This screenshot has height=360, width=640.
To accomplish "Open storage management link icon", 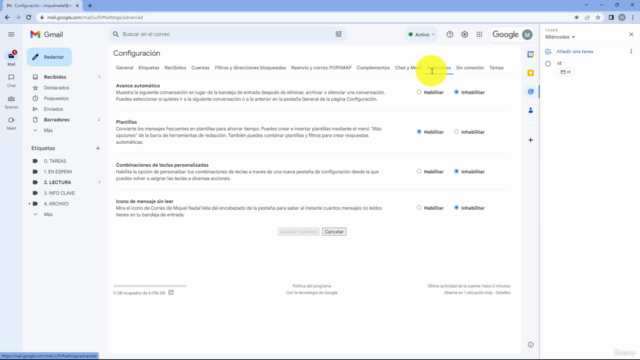I will (171, 292).
